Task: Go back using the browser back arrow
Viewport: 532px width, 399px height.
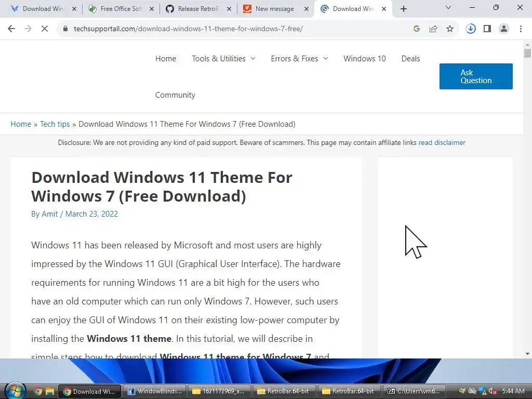Action: 11,29
